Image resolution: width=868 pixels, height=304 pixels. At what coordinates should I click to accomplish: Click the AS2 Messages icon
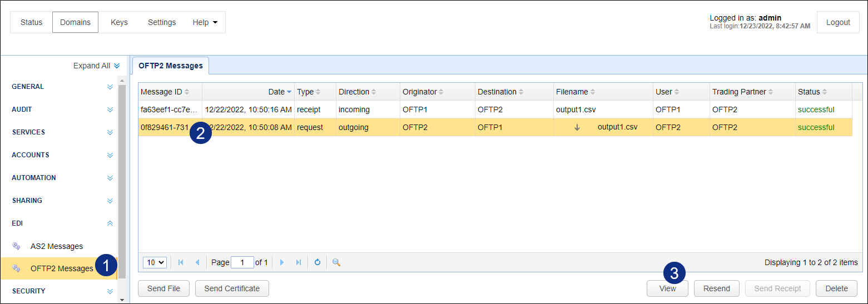pos(16,246)
